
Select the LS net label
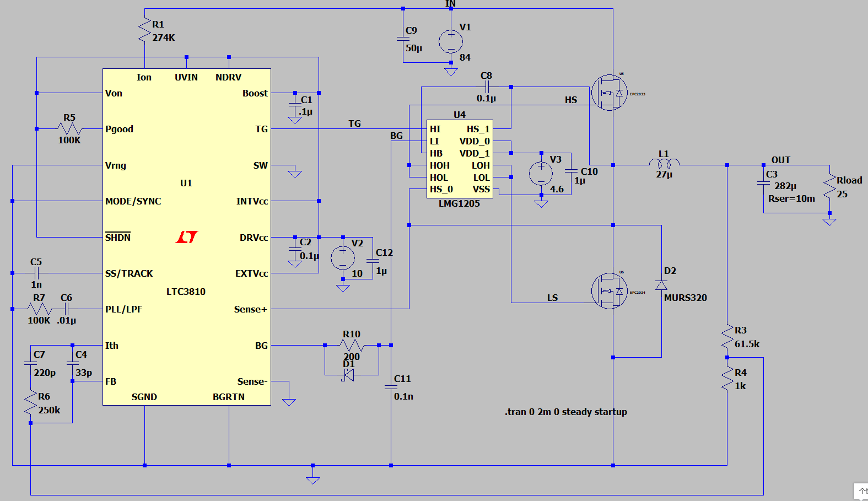click(x=553, y=298)
